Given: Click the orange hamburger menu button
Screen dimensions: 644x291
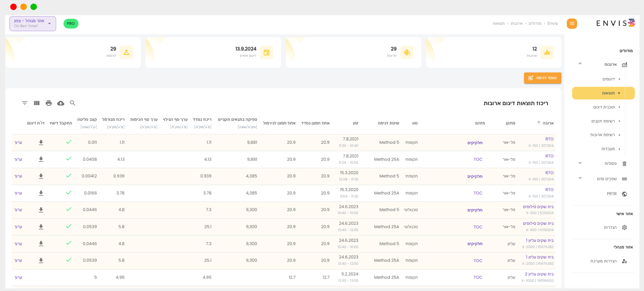Looking at the screenshot, I should (x=572, y=24).
